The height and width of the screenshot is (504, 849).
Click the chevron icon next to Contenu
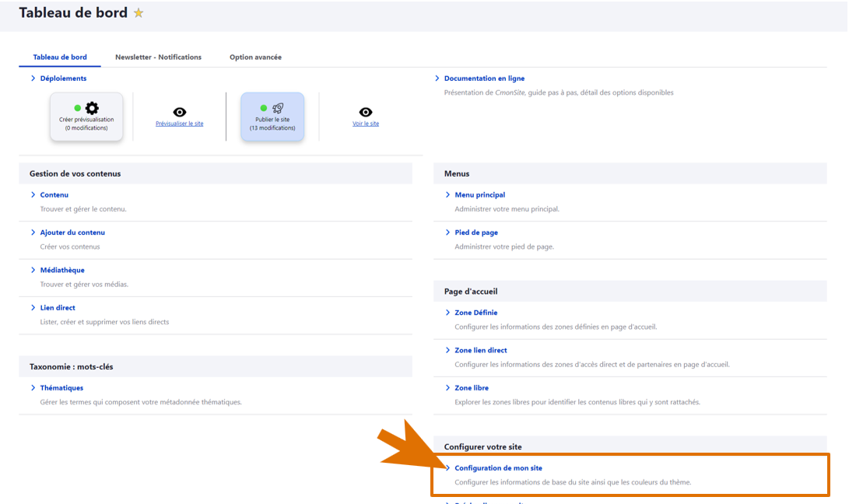tap(33, 195)
